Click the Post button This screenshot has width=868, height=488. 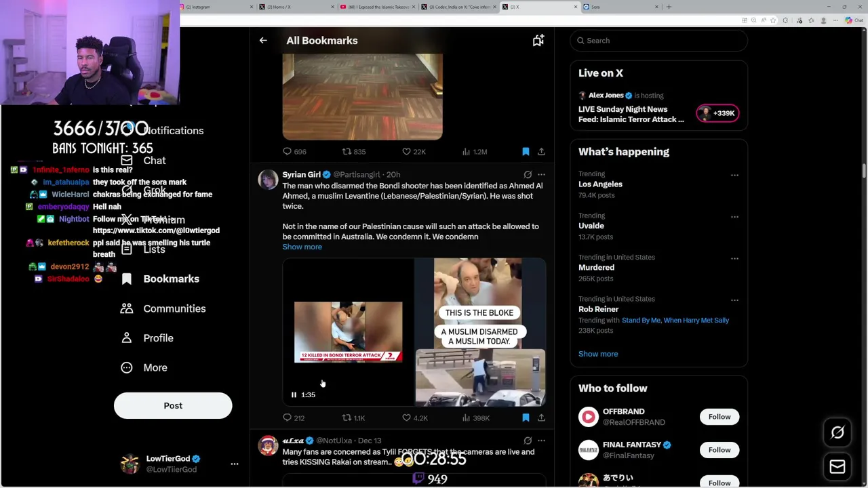[173, 405]
